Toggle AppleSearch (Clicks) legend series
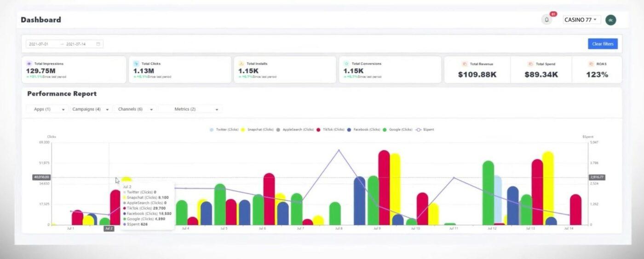644x259 pixels. [x=294, y=129]
